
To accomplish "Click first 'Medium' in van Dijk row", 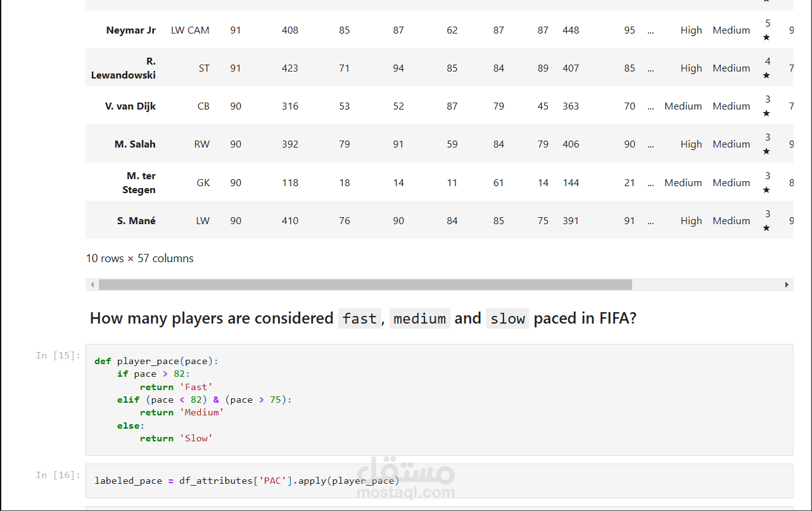I will (x=683, y=106).
